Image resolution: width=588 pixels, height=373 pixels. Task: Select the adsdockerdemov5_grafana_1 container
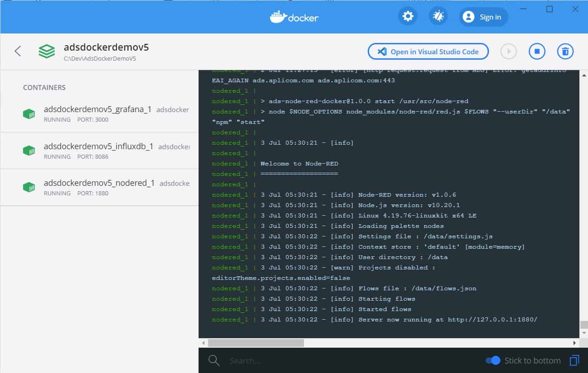coord(99,114)
